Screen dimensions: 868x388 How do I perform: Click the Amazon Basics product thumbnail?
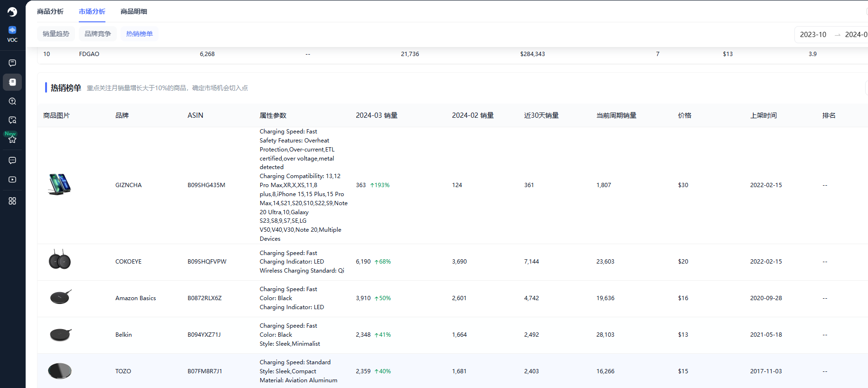(x=60, y=297)
